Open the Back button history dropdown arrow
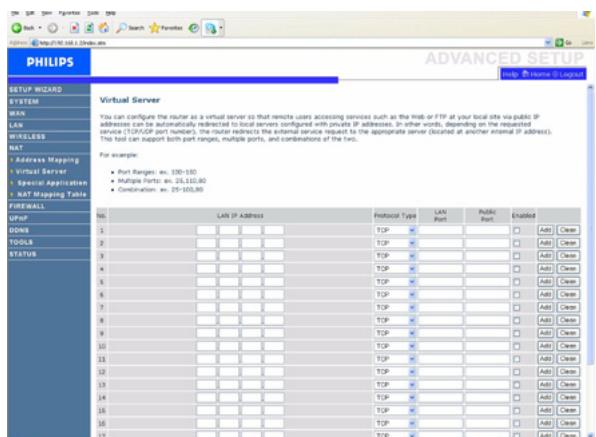This screenshot has height=437, width=596. click(40, 28)
